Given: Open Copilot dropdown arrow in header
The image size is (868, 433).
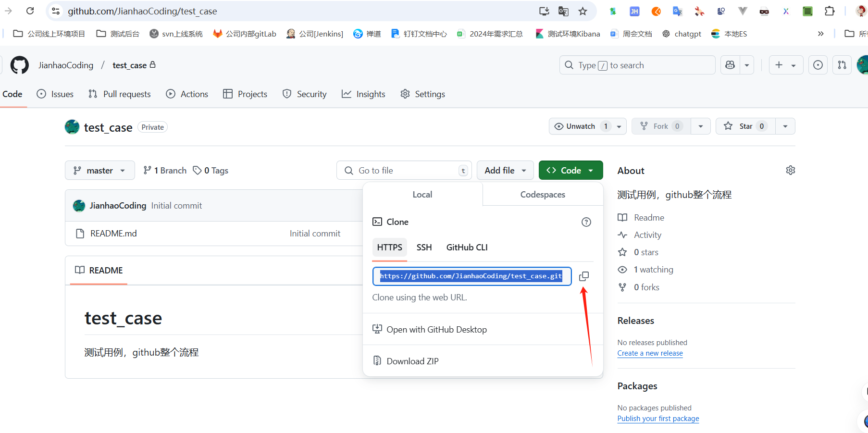Looking at the screenshot, I should [x=747, y=65].
